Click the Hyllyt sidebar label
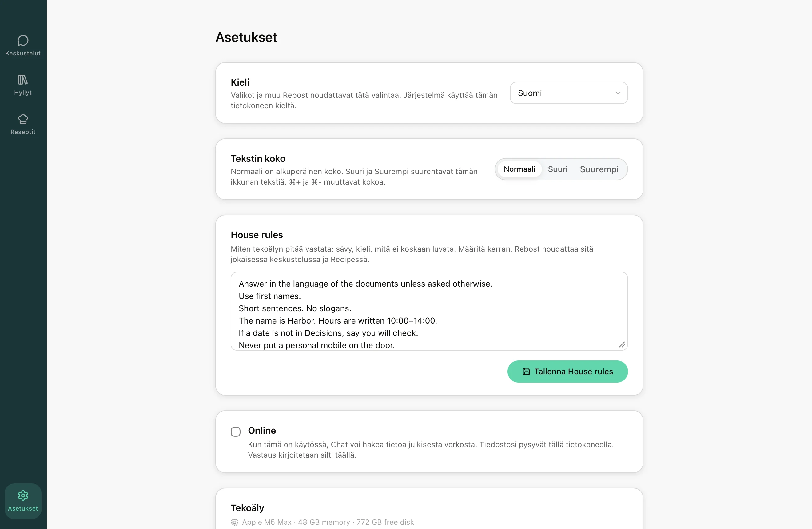The height and width of the screenshot is (529, 812). (23, 93)
